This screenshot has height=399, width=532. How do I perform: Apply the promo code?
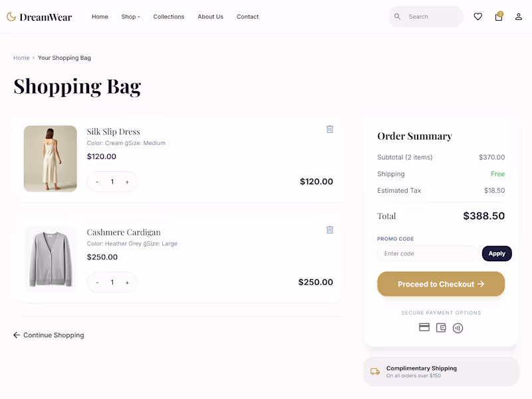tap(497, 253)
